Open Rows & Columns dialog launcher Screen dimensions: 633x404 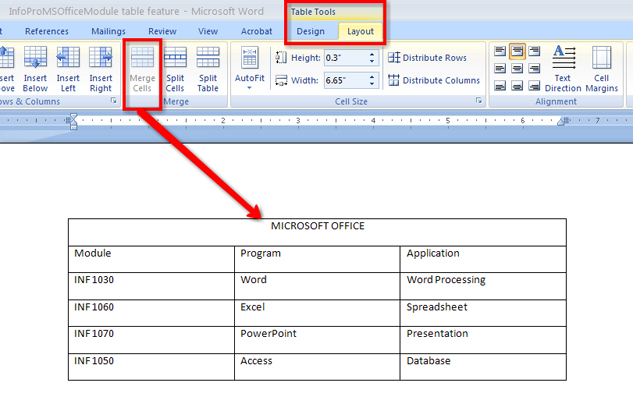[x=113, y=101]
